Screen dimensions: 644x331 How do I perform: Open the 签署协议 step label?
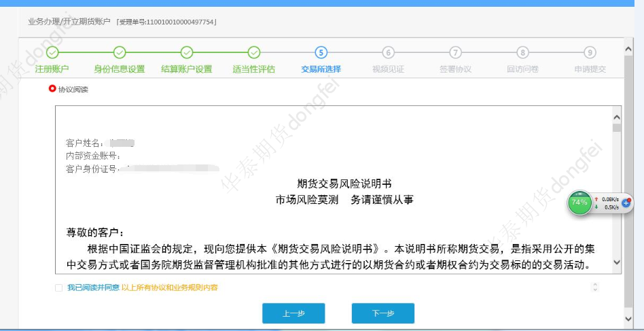[455, 69]
